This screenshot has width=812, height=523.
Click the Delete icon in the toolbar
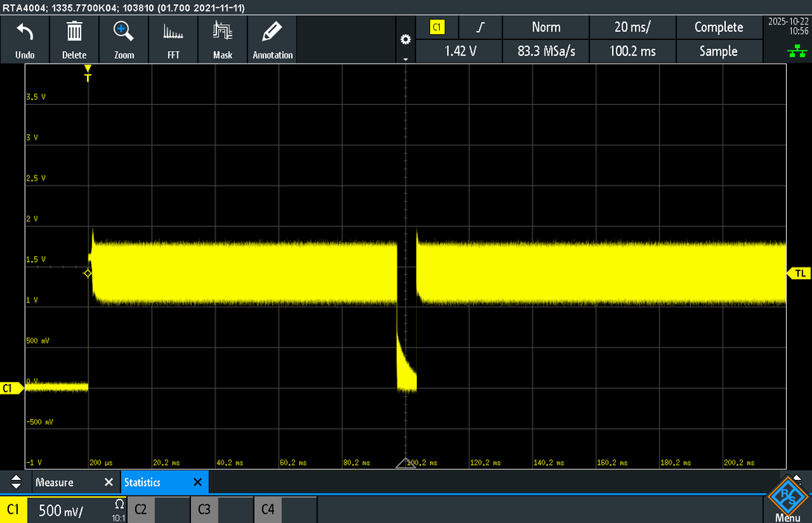point(74,39)
